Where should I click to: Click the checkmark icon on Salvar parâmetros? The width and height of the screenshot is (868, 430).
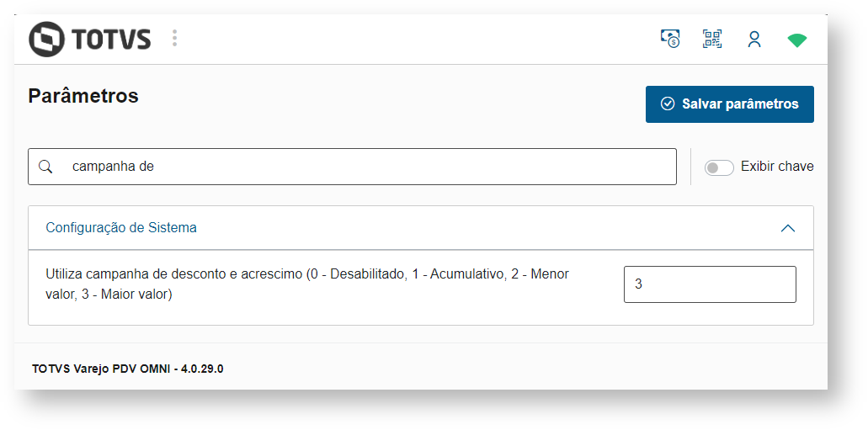tap(668, 104)
